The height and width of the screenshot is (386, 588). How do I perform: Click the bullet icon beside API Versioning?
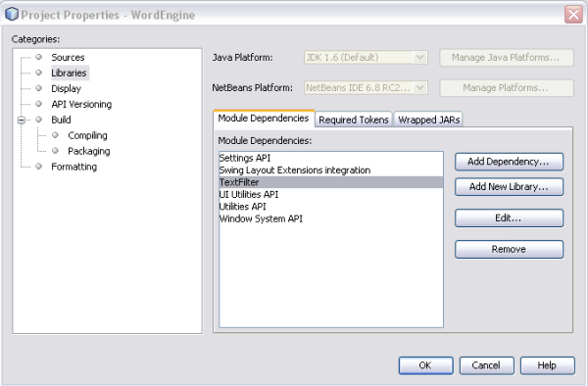point(38,104)
